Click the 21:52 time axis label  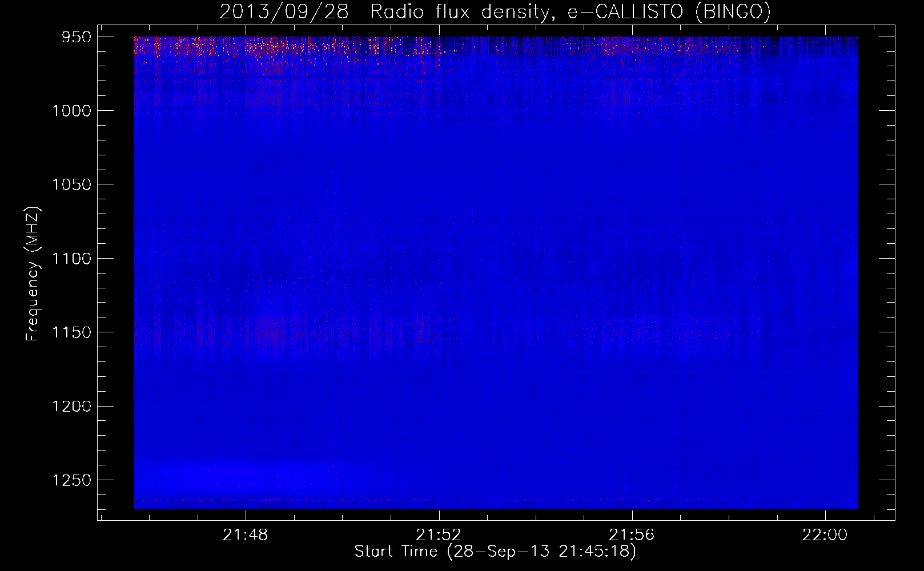(x=439, y=535)
